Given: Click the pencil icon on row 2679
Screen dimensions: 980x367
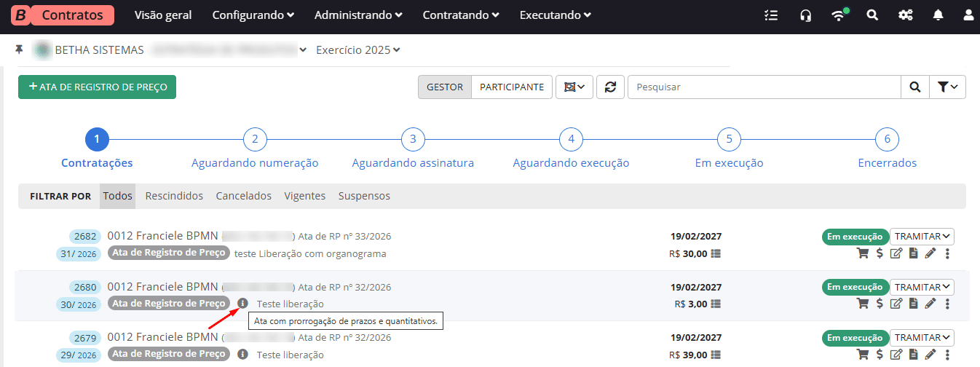Looking at the screenshot, I should (x=930, y=355).
